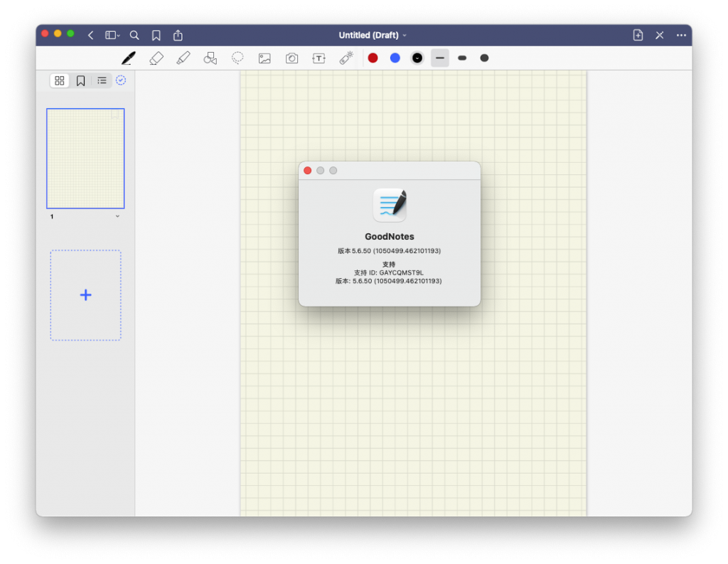Open the Share export icon

[178, 36]
